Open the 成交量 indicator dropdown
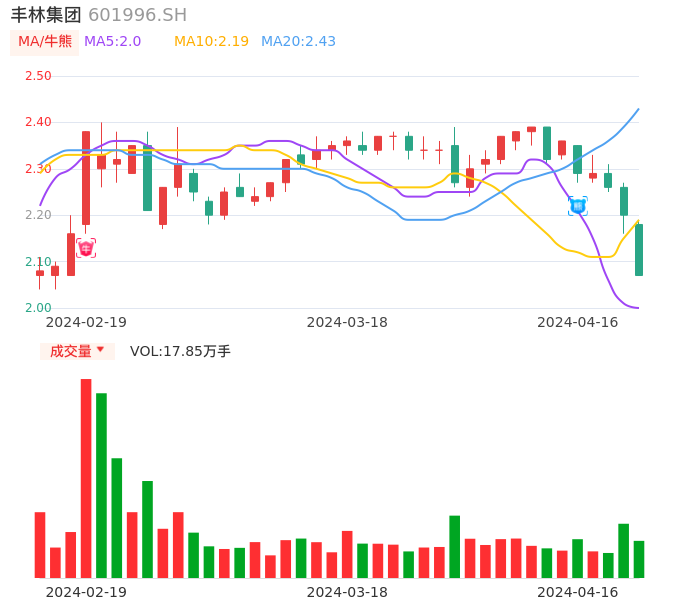Viewport: 686px width, 606px height. (x=77, y=351)
